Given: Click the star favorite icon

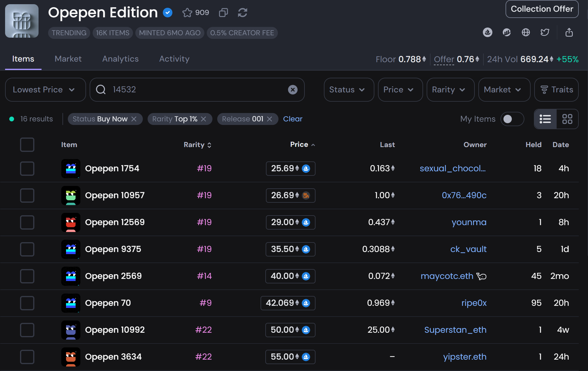Looking at the screenshot, I should click(x=187, y=13).
